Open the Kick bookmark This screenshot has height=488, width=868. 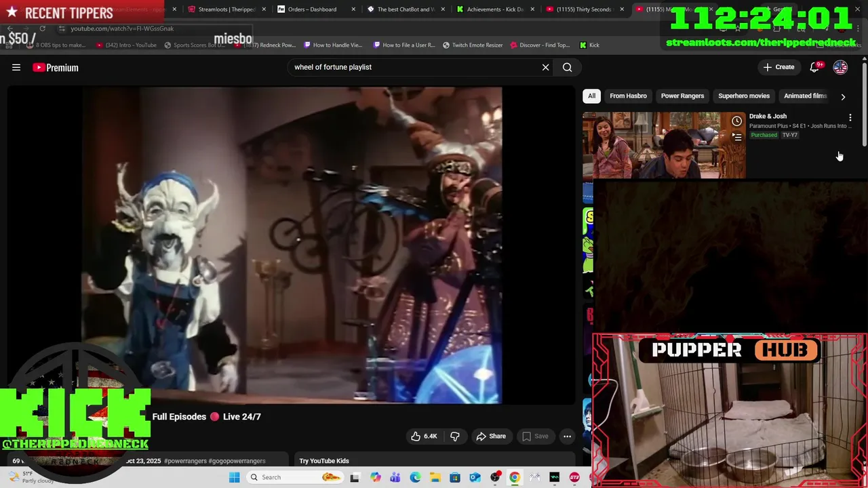[589, 45]
